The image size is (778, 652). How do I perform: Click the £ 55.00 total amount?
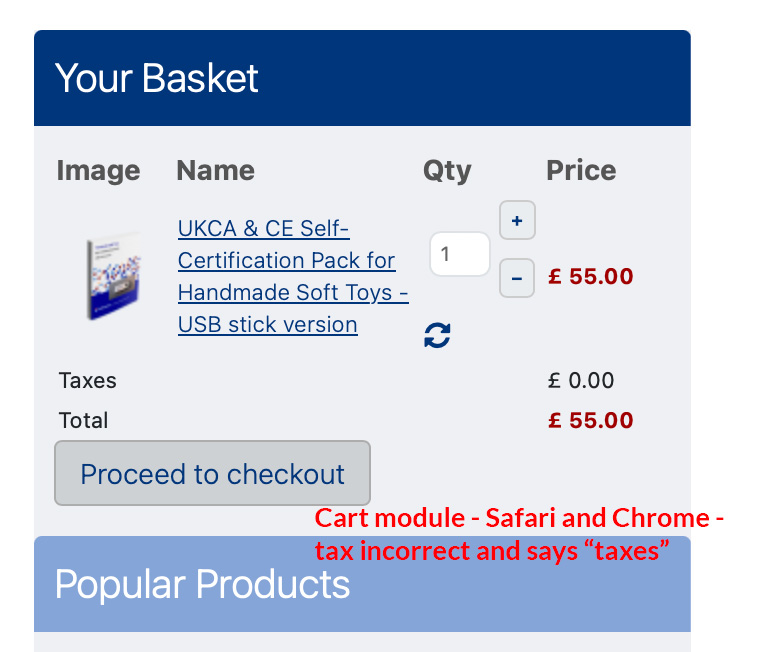(x=590, y=420)
